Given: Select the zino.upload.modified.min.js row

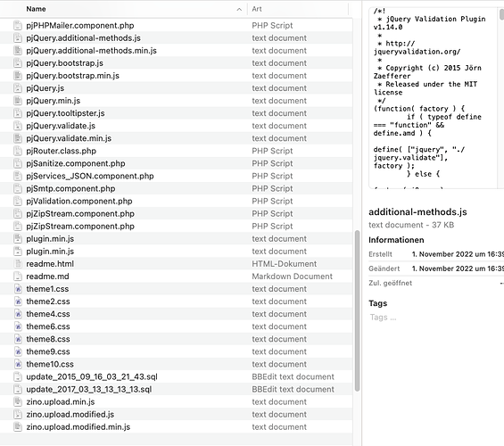Looking at the screenshot, I should [176, 426].
